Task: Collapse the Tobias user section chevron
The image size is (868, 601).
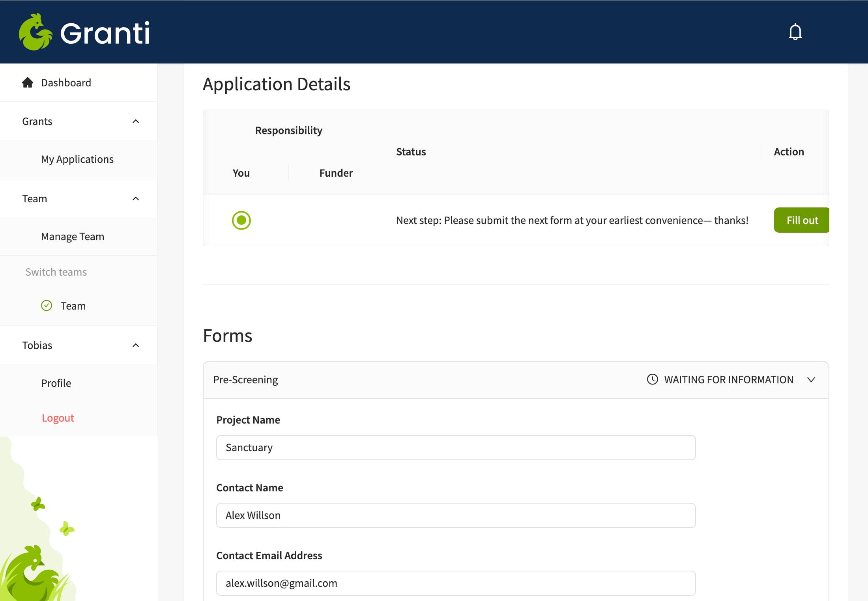Action: [136, 345]
